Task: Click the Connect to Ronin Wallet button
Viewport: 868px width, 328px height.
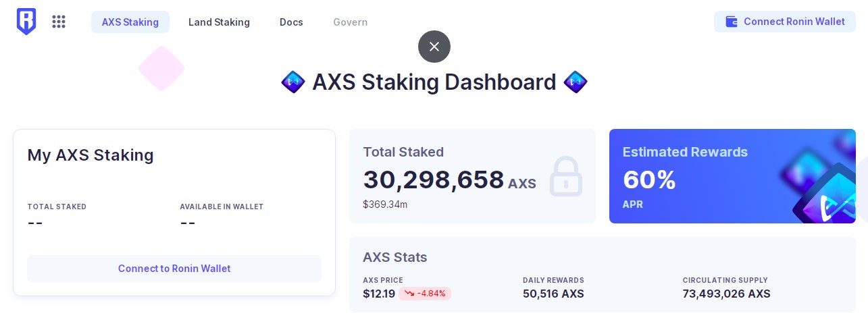Action: click(174, 269)
